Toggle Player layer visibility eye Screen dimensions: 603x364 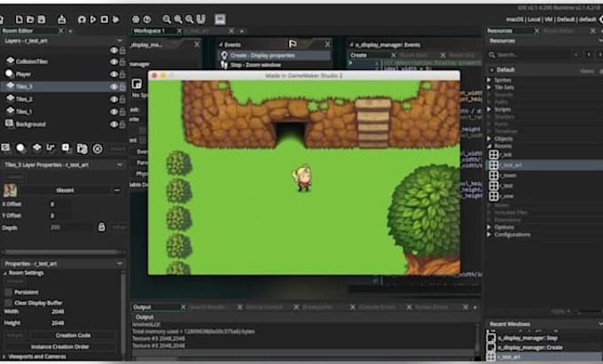click(x=114, y=74)
